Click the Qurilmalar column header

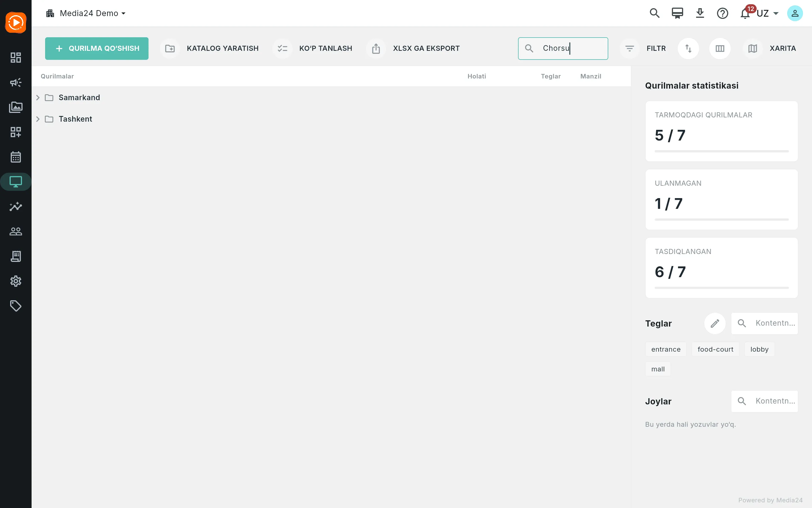click(57, 76)
